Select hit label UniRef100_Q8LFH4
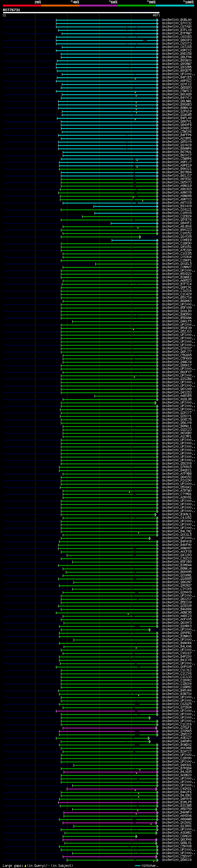197x868 pixels. point(177,57)
